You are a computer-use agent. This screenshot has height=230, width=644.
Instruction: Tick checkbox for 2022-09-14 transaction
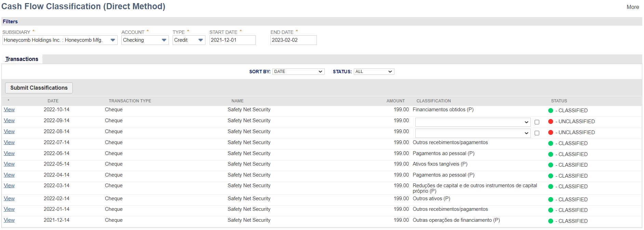click(537, 122)
